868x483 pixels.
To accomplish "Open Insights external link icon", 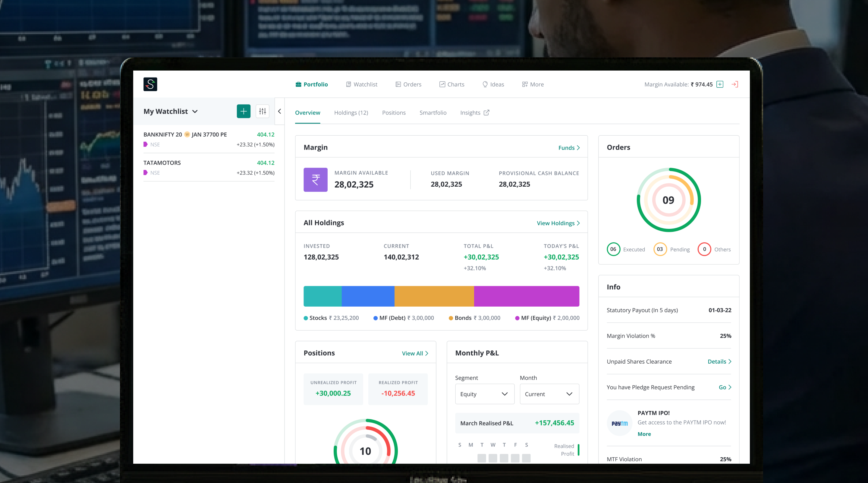I will pos(486,112).
